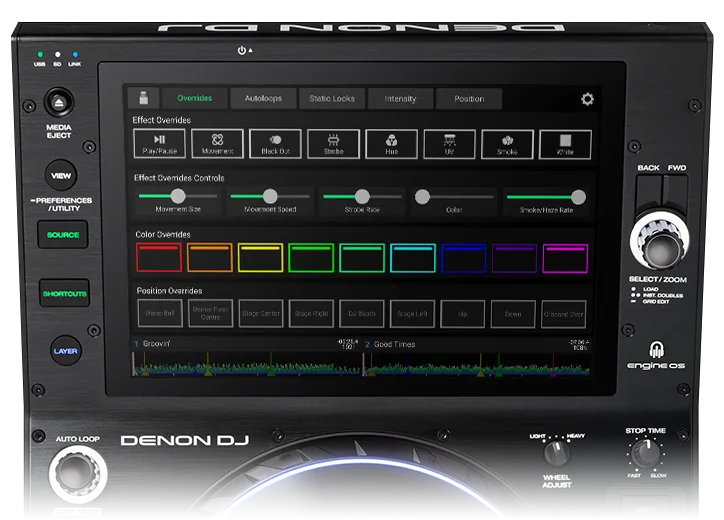This screenshot has width=724, height=520.
Task: Select the Hue effect override
Action: pos(392,145)
